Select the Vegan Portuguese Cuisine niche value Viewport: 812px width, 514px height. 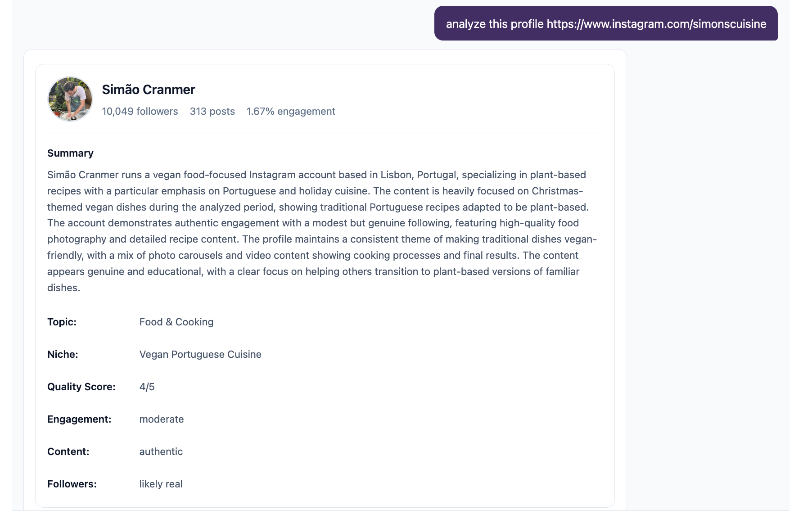pyautogui.click(x=200, y=354)
